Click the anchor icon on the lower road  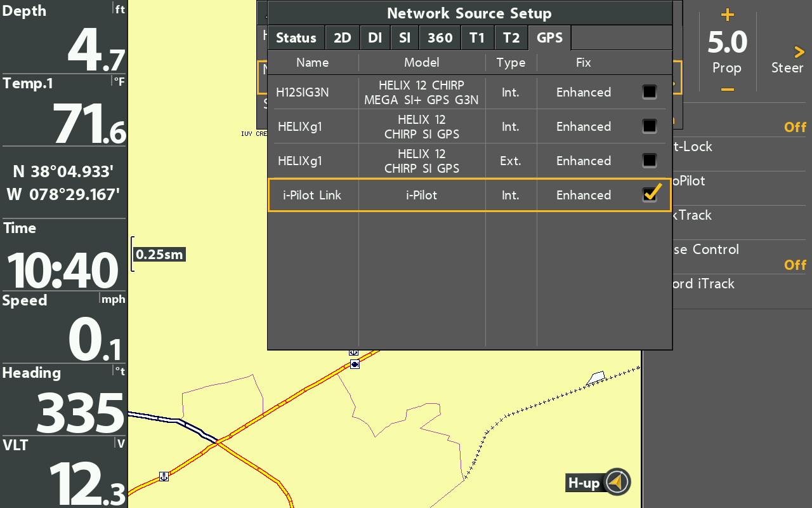[164, 476]
